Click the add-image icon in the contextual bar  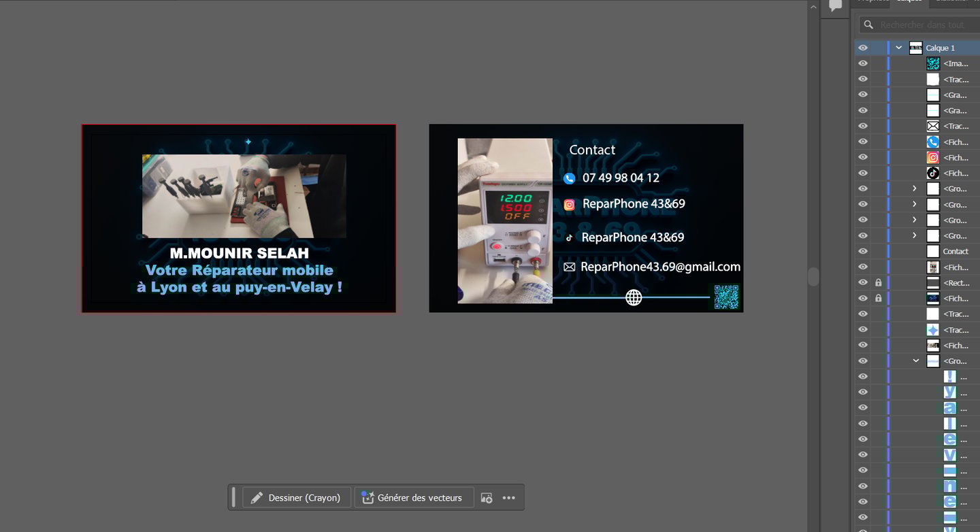point(487,497)
